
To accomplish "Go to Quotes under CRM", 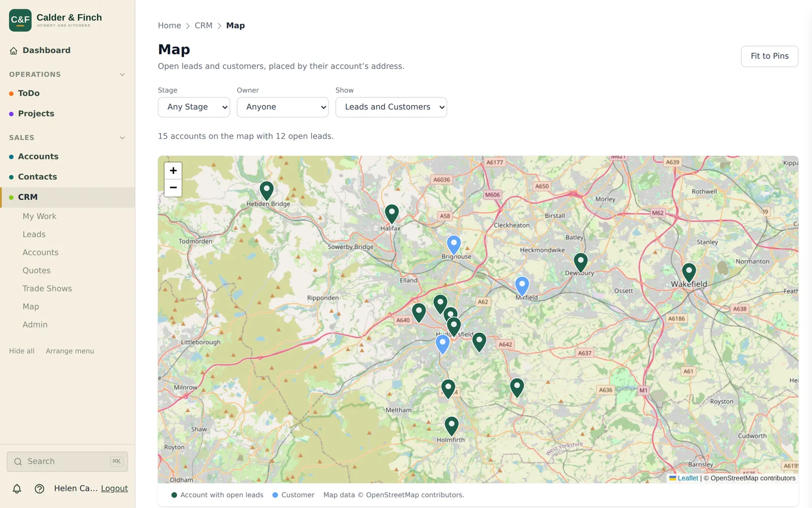I will (37, 271).
